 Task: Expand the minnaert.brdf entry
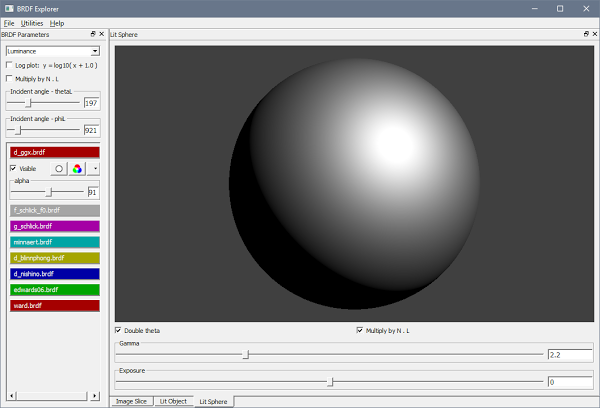pos(53,242)
